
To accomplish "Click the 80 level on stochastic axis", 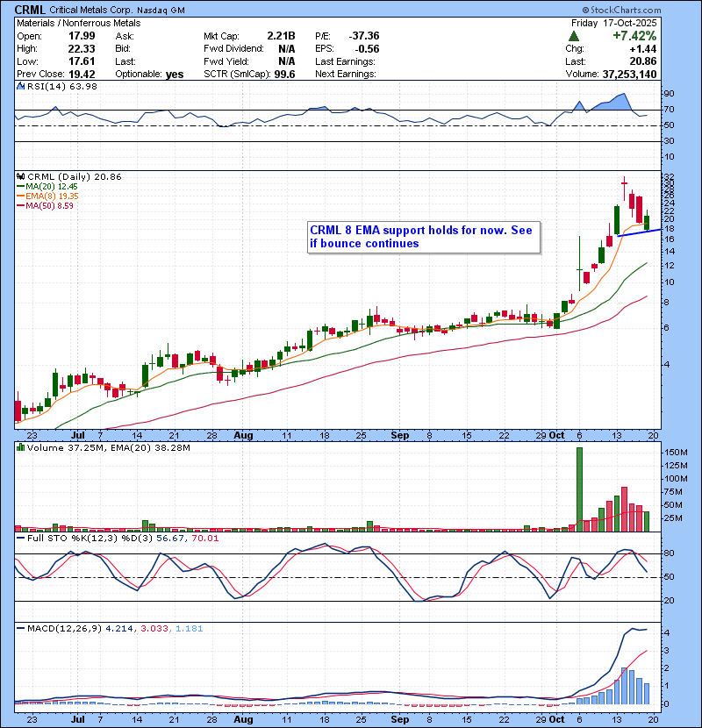I will click(669, 553).
